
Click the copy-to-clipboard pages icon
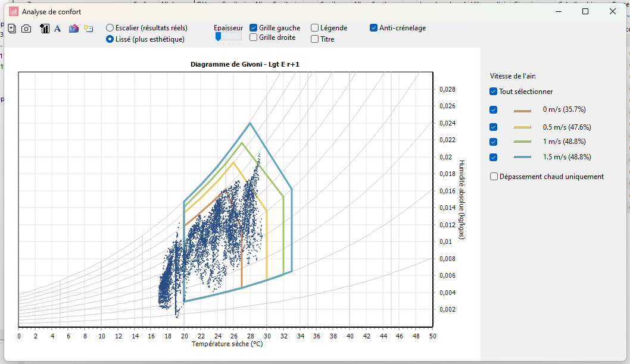pos(12,29)
